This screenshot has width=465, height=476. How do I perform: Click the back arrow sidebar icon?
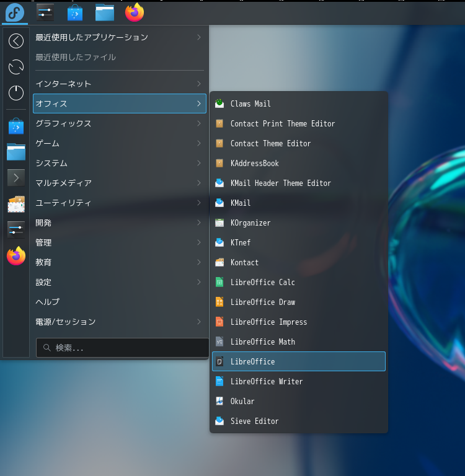click(16, 41)
